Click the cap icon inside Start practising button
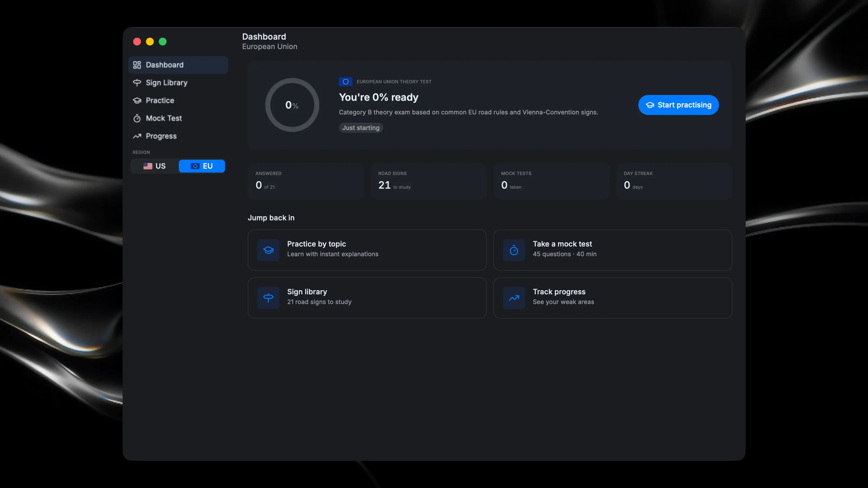The height and width of the screenshot is (488, 868). click(x=650, y=105)
